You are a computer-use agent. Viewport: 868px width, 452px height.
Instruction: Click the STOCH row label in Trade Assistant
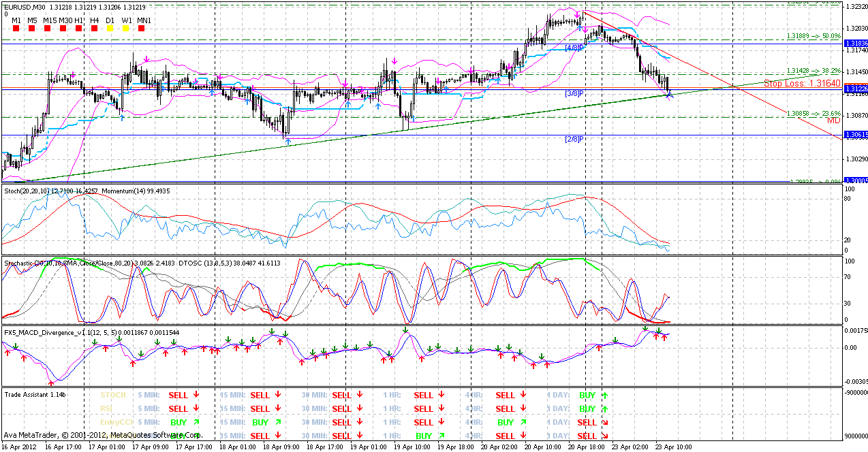pos(113,394)
